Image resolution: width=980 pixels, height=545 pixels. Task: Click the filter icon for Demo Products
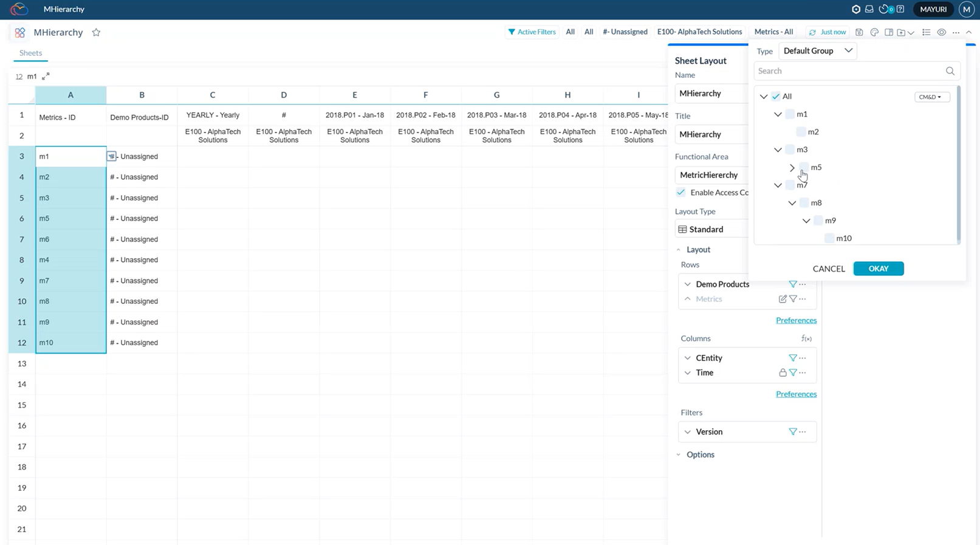click(792, 284)
